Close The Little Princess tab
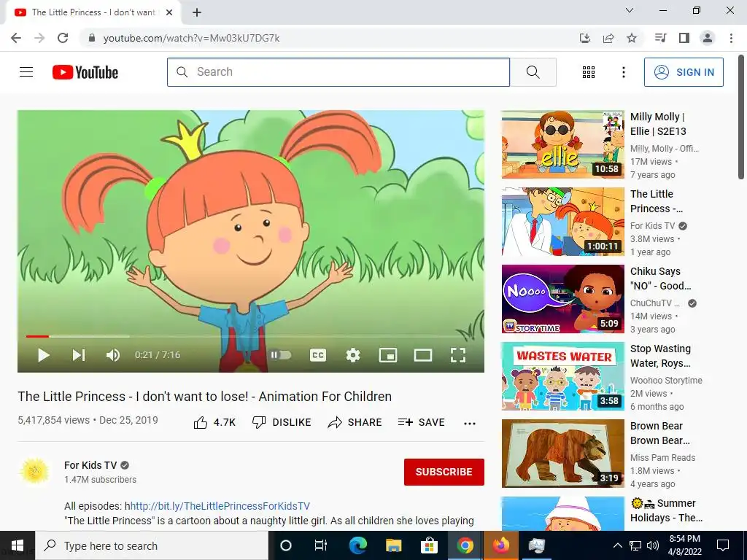The image size is (747, 560). (x=169, y=12)
